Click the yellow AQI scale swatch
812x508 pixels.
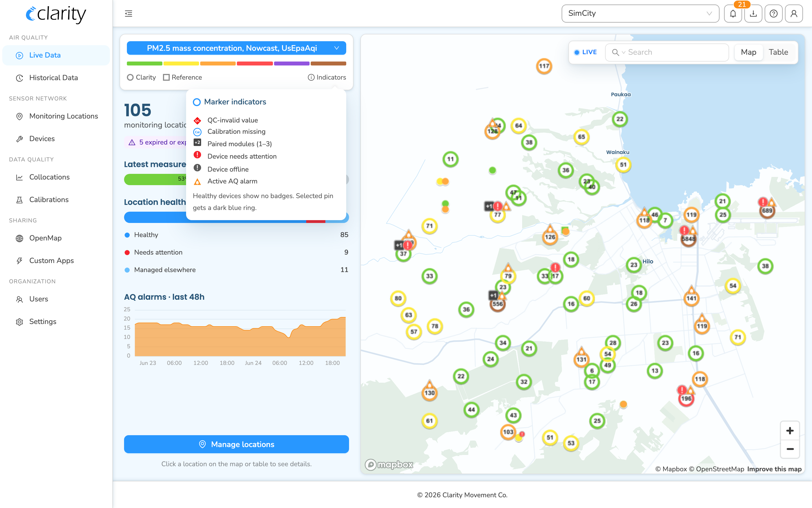click(181, 63)
